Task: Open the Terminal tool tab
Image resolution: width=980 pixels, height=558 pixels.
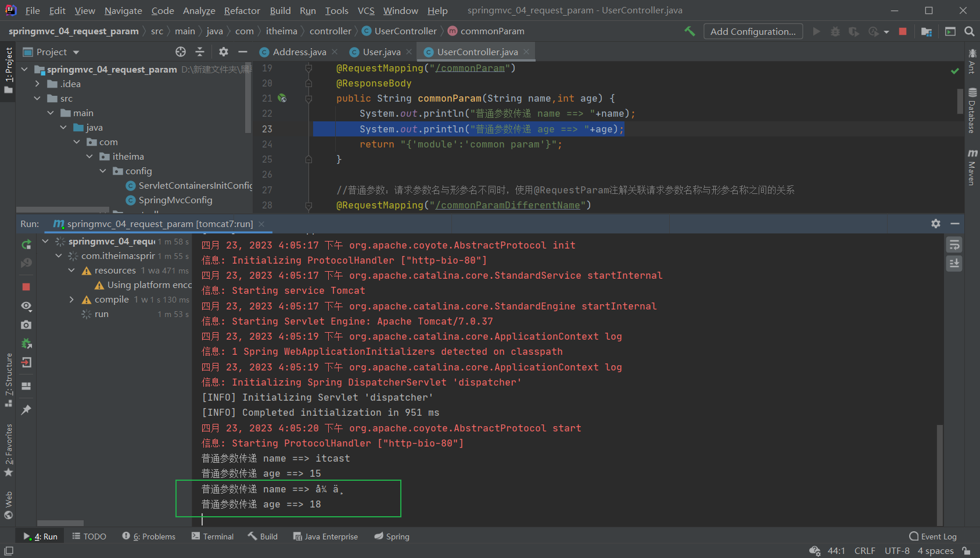Action: point(213,537)
